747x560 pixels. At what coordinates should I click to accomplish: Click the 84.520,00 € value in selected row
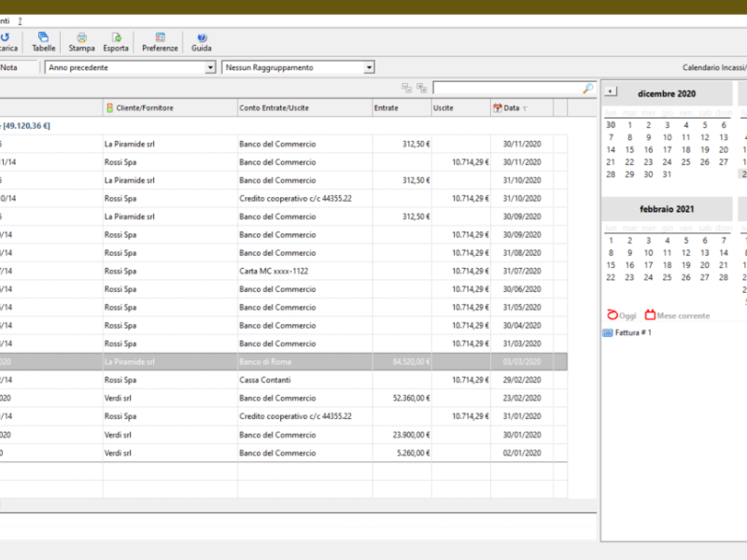[411, 362]
